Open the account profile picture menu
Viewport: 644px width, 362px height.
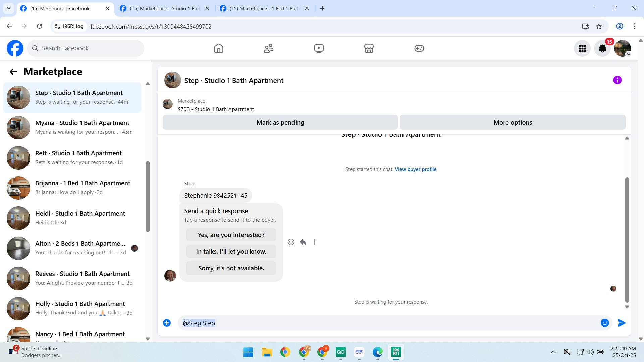tap(623, 49)
